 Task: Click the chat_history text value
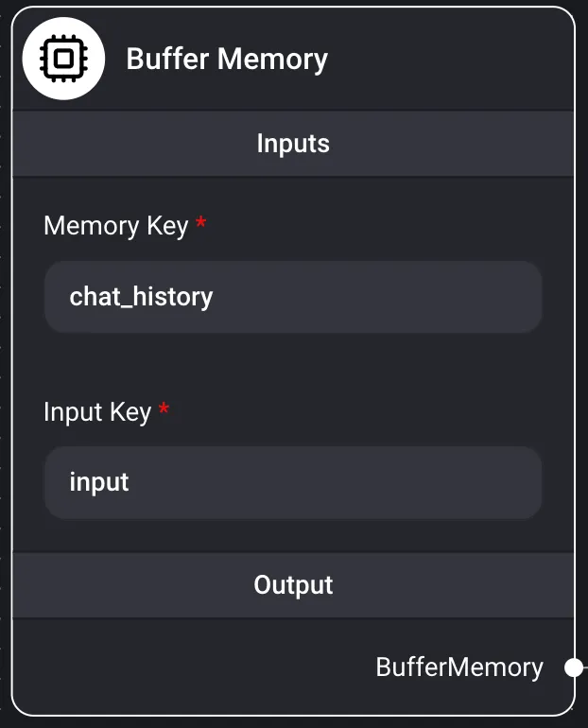(141, 297)
